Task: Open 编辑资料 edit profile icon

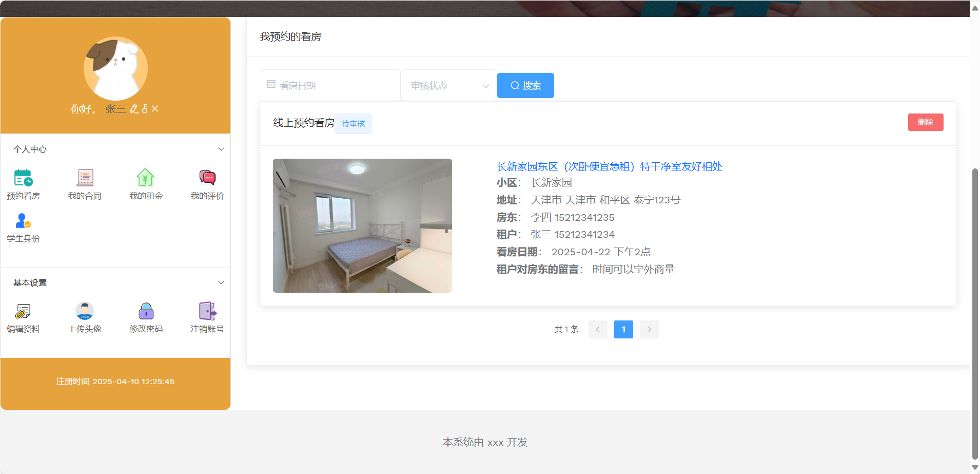Action: pyautogui.click(x=23, y=311)
